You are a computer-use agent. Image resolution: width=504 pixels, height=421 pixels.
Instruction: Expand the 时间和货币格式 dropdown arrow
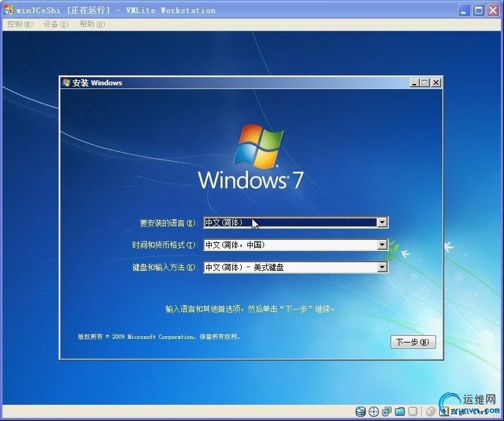(382, 245)
